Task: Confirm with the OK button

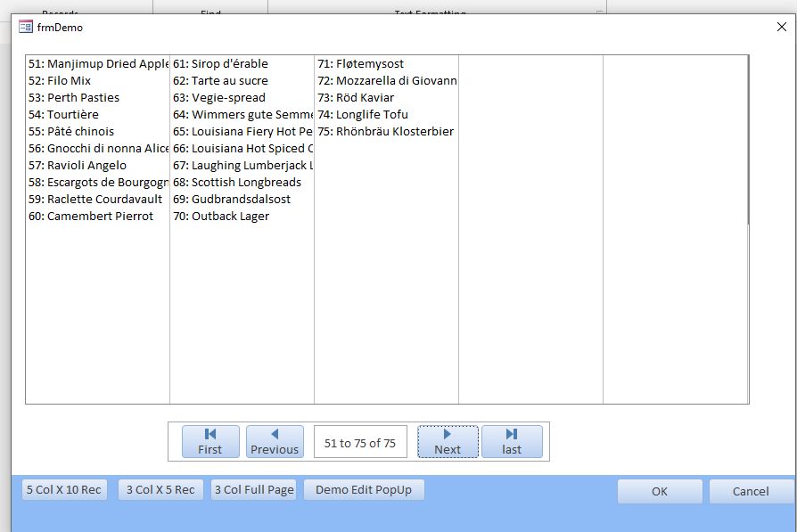Action: tap(660, 491)
